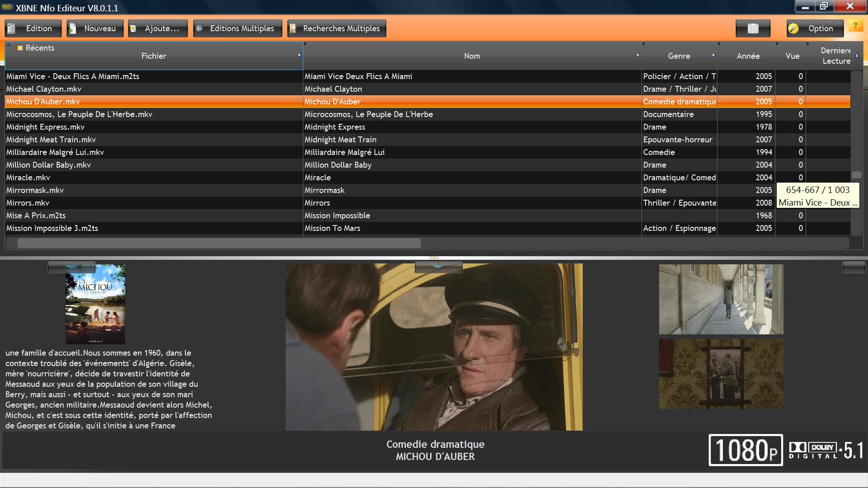Sort by the Fichier column header
868x488 pixels.
pos(154,56)
